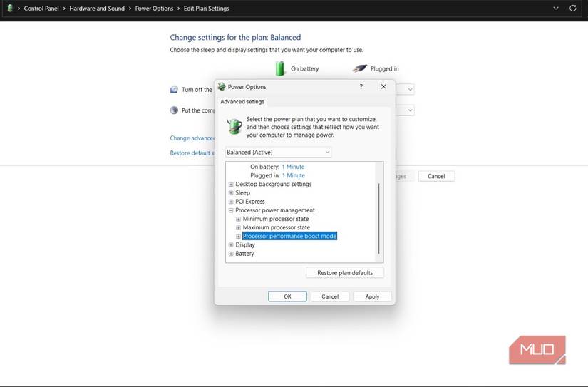
Task: Click the Plugged in plug icon
Action: (360, 68)
